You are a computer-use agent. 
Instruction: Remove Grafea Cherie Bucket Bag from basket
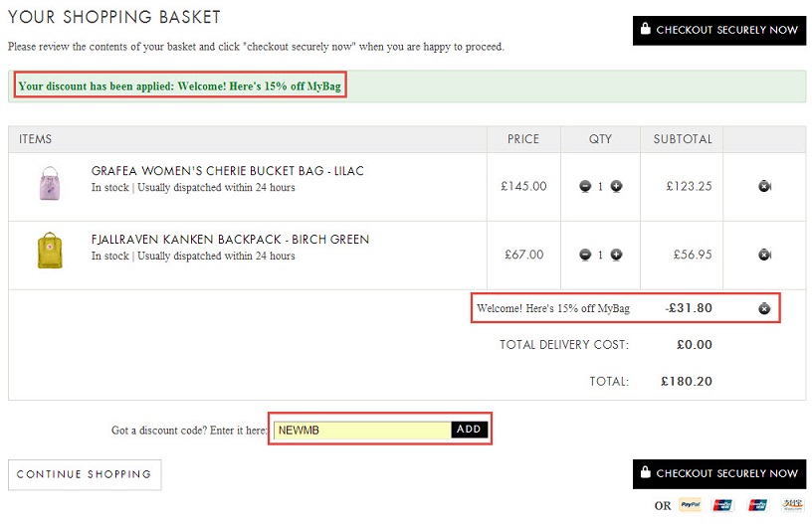pyautogui.click(x=764, y=186)
